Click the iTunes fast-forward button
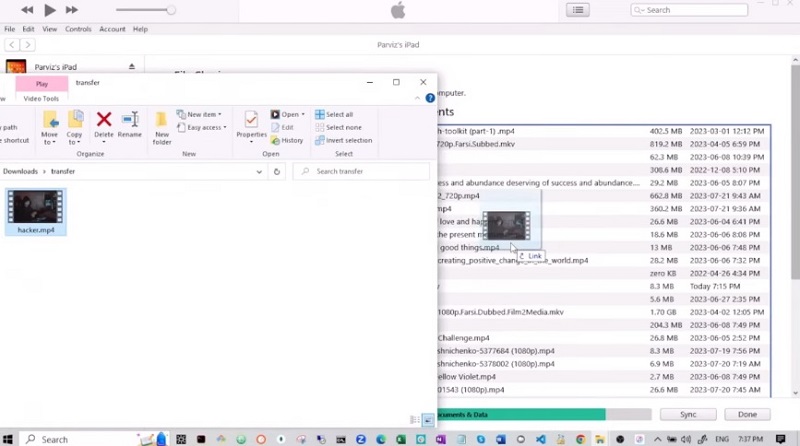Viewport: 800px width, 446px height. [x=72, y=10]
